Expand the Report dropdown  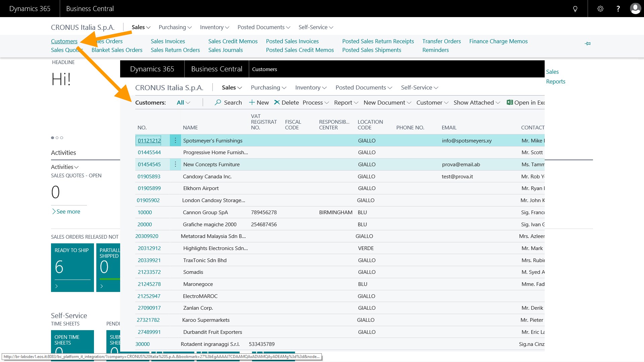[x=346, y=103]
